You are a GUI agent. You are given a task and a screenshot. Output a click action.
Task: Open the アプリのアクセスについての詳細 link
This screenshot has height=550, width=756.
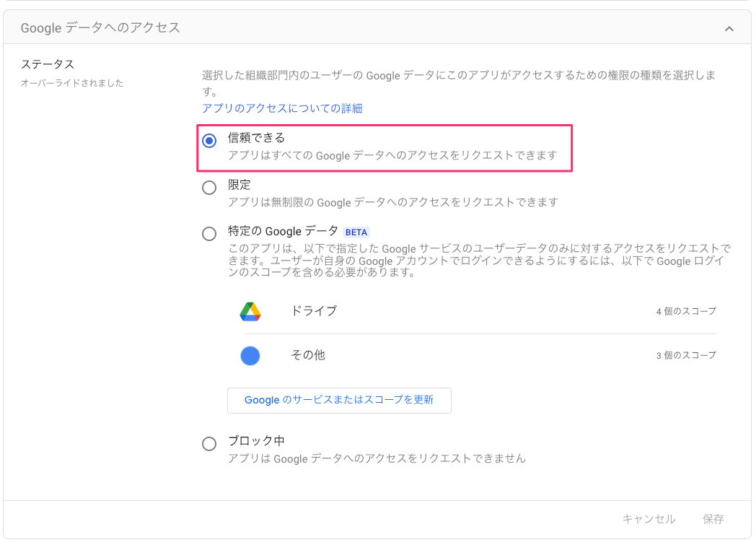coord(282,108)
